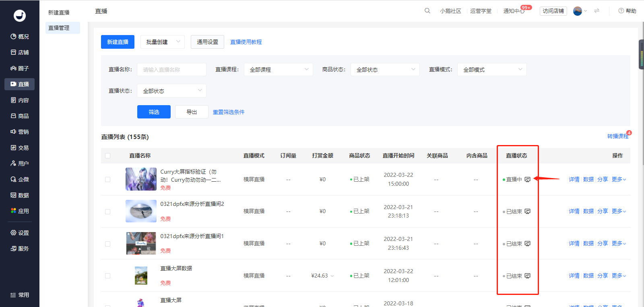The height and width of the screenshot is (307, 644).
Task: Focus the 直播名称 input field
Action: tap(172, 69)
